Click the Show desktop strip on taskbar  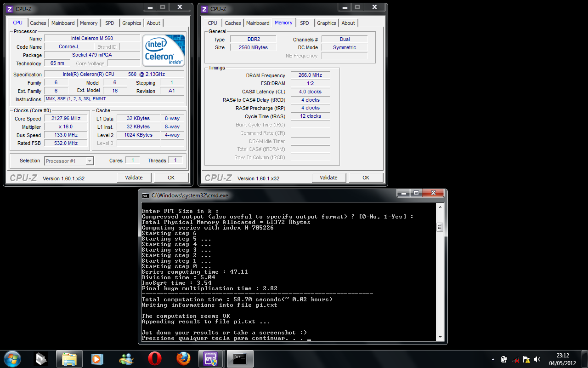[x=584, y=359]
